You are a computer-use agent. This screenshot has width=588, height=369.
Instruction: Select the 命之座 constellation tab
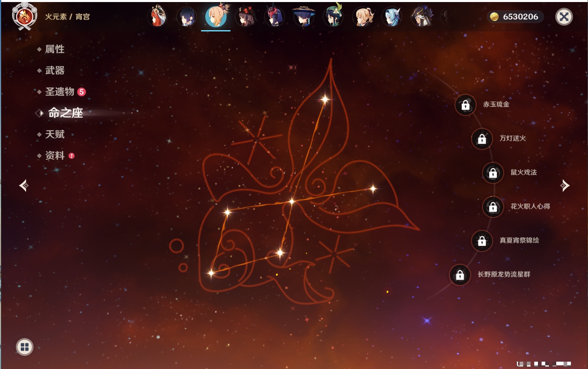point(66,113)
